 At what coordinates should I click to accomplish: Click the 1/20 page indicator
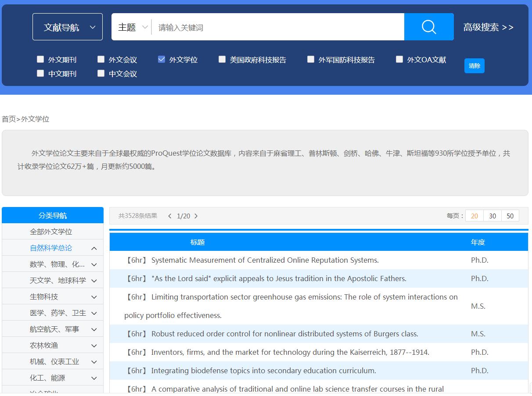point(183,216)
